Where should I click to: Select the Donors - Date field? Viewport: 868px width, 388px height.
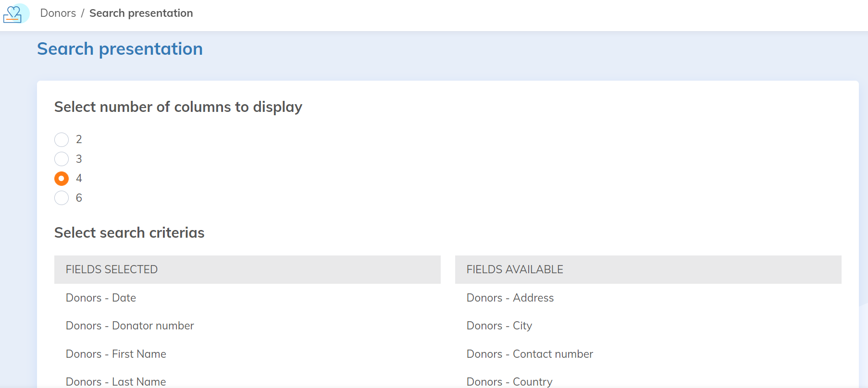pyautogui.click(x=101, y=298)
